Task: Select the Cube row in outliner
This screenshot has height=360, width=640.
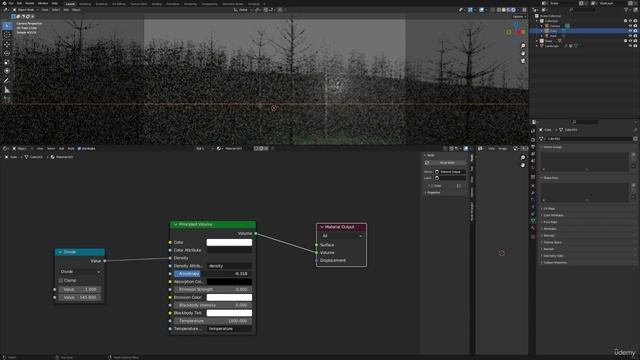Action: pos(584,31)
